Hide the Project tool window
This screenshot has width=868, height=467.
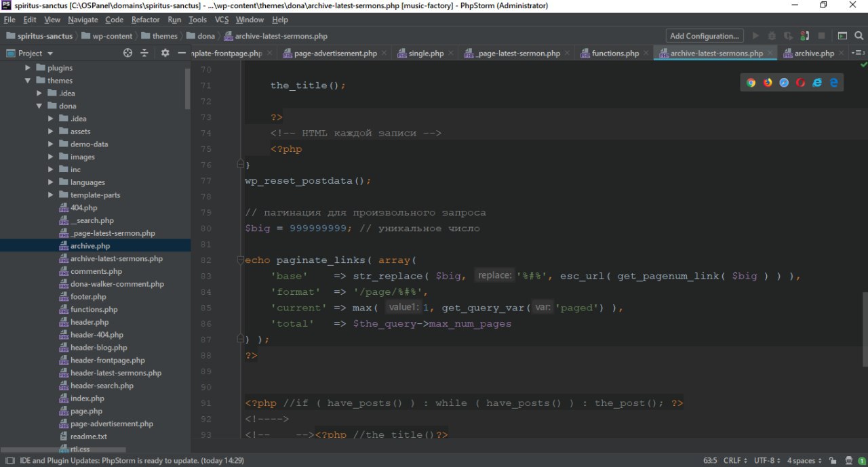point(181,53)
